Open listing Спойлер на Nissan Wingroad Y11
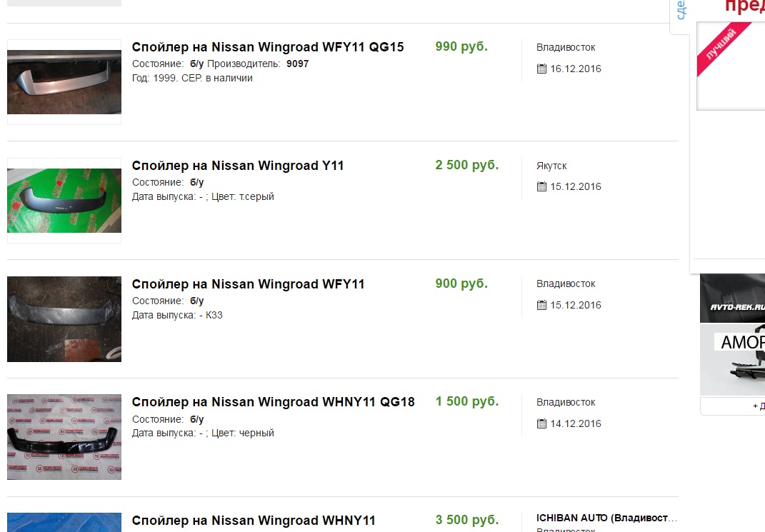Viewport: 765px width, 532px height. point(238,166)
